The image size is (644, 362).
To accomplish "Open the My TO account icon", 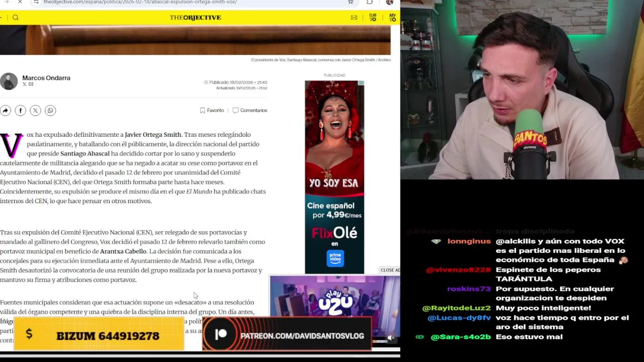I will tap(392, 18).
